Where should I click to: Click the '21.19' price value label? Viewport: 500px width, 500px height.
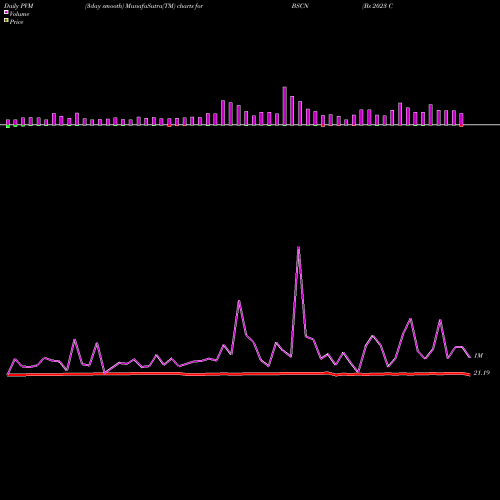pyautogui.click(x=482, y=373)
